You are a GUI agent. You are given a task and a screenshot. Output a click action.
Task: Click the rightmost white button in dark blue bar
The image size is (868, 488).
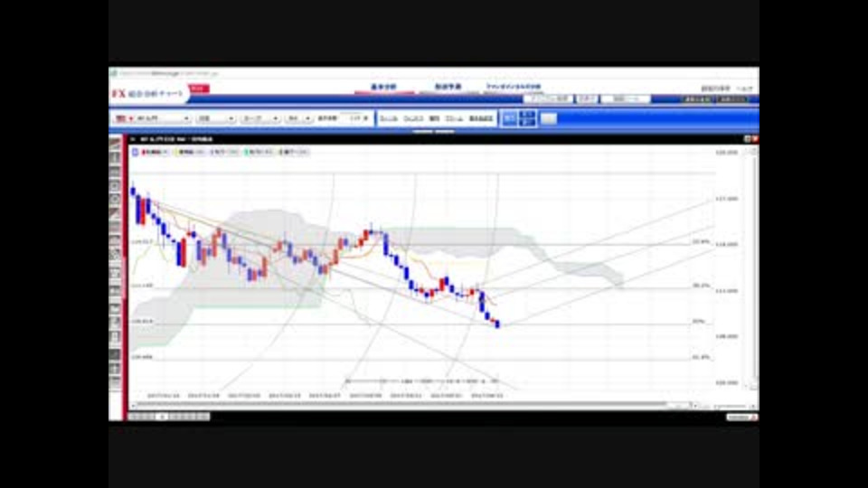coord(626,99)
